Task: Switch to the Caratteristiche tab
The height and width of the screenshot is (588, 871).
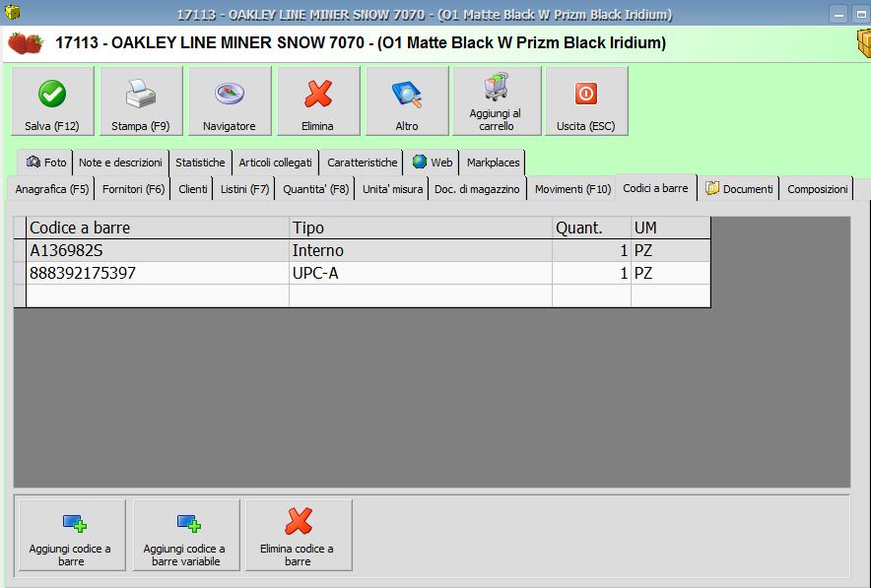Action: (363, 163)
